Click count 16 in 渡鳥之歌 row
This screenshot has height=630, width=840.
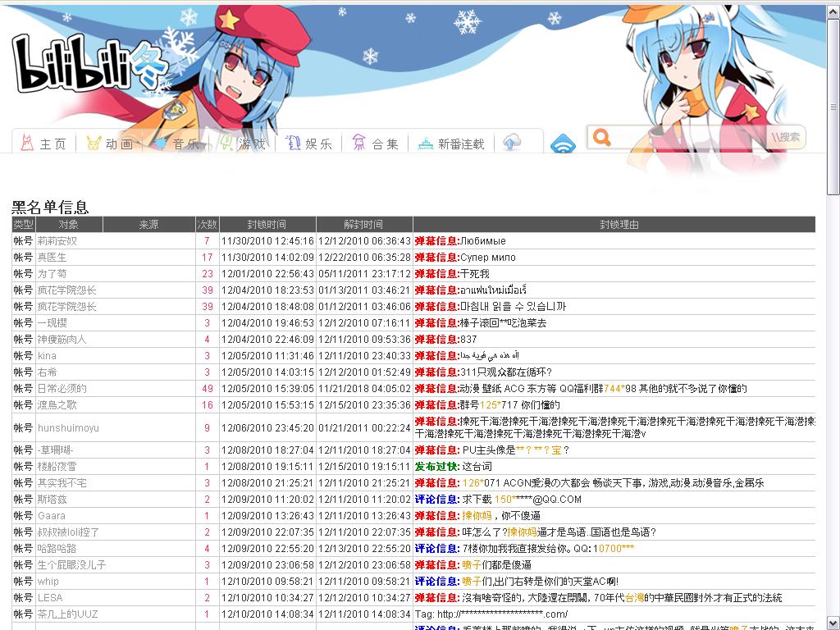point(208,405)
